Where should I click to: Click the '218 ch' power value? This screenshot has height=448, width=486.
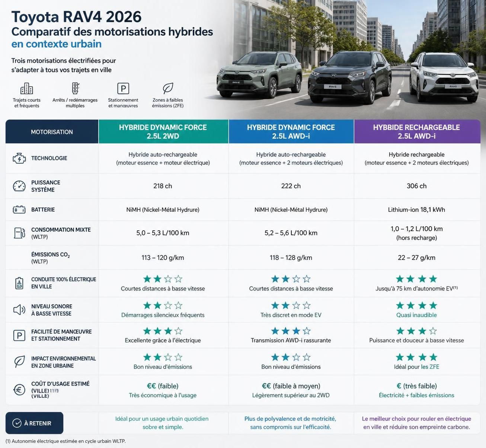point(163,186)
